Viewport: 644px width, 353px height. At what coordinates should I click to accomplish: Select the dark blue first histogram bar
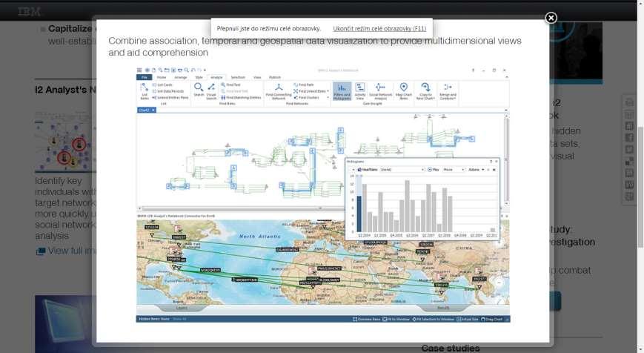click(x=359, y=214)
